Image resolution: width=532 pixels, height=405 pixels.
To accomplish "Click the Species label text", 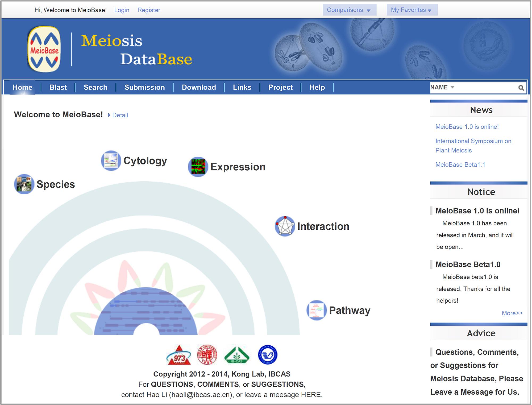I will 56,184.
